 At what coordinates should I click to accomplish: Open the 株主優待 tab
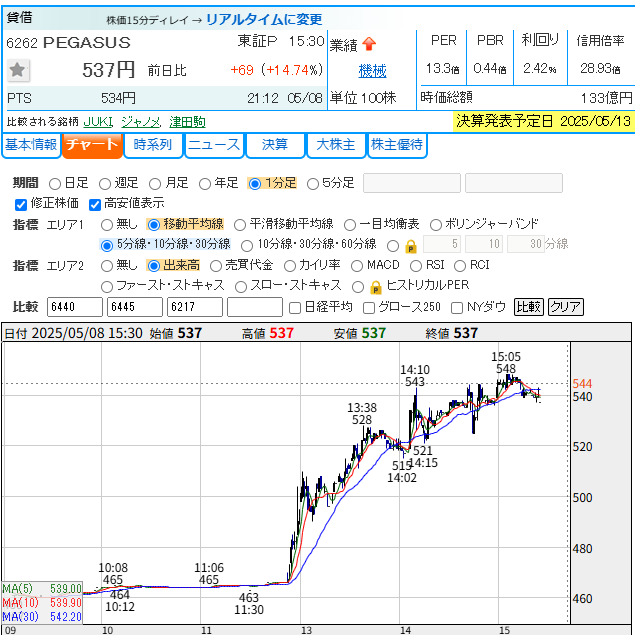[397, 145]
